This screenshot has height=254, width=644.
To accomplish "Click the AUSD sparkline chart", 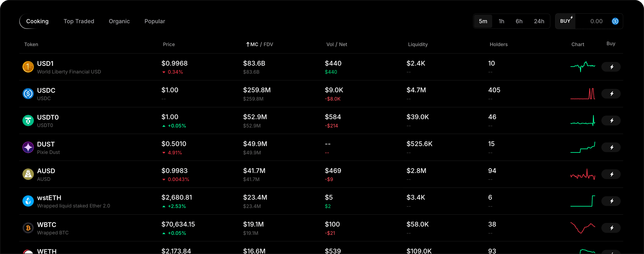I will pyautogui.click(x=582, y=174).
